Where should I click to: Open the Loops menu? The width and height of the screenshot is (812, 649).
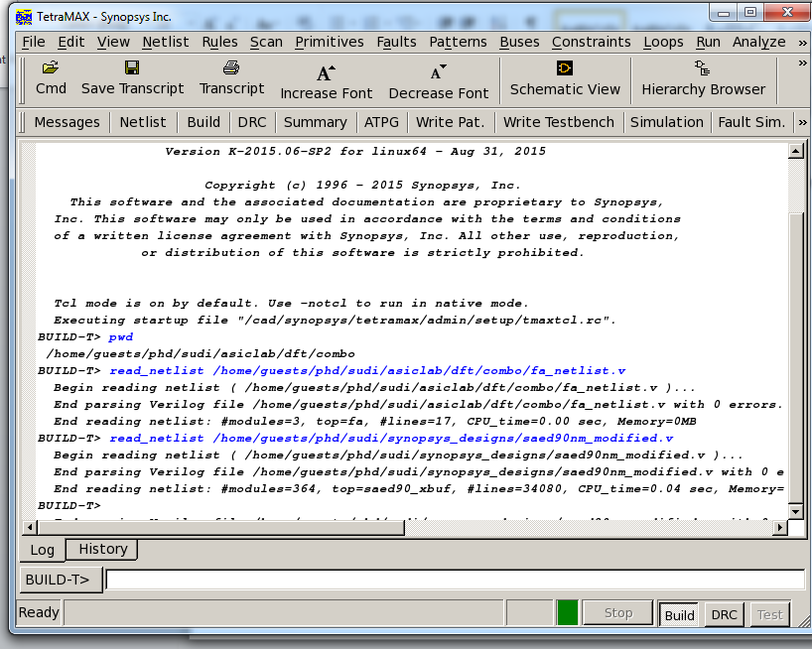coord(663,42)
